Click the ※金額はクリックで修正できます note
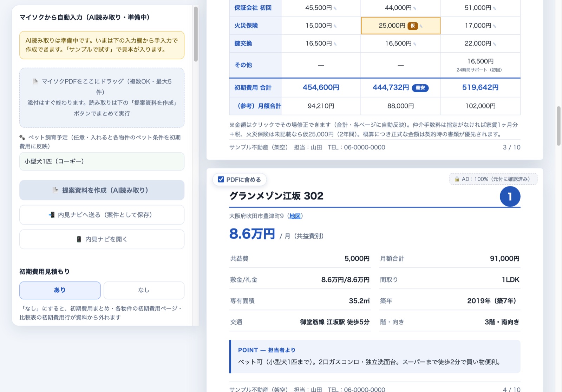Screen dimensions: 562x392 374,129
